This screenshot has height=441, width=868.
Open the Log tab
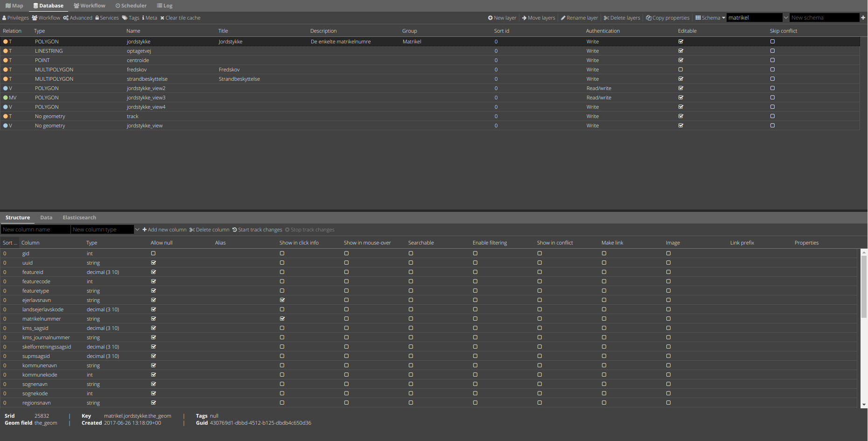click(165, 6)
